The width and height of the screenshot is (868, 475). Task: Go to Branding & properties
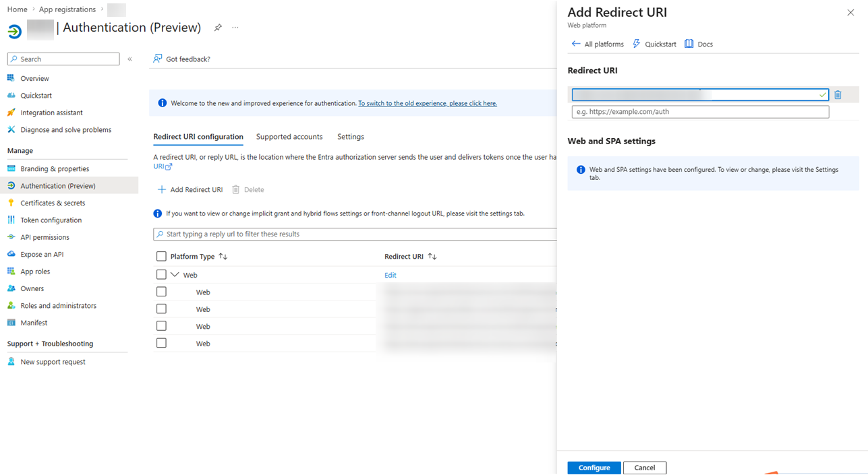pos(55,168)
